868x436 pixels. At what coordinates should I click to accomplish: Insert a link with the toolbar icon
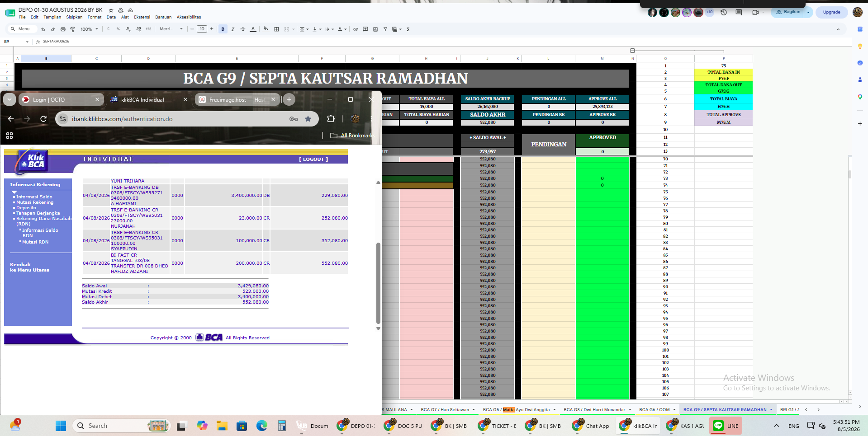pos(356,29)
